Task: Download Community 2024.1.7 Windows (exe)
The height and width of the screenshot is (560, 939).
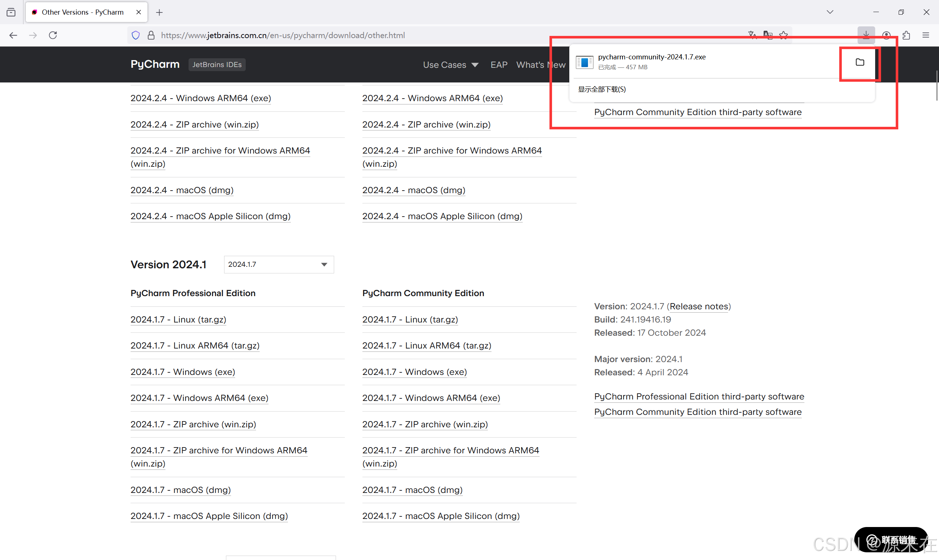Action: point(414,372)
